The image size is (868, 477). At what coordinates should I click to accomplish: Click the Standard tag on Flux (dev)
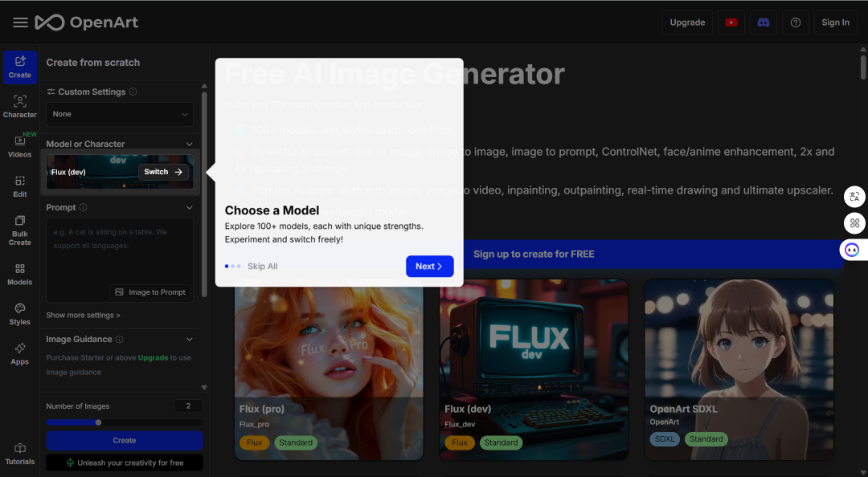click(x=501, y=442)
